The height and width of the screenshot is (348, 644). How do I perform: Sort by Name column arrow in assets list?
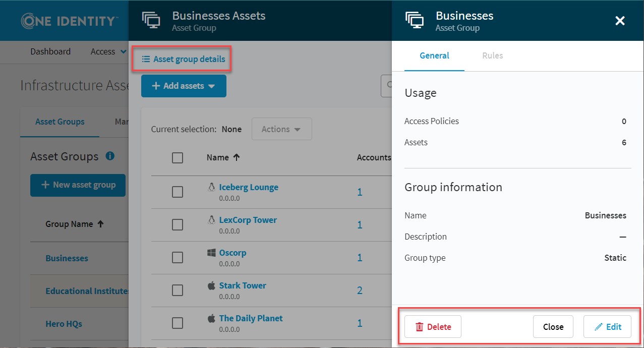coord(236,157)
